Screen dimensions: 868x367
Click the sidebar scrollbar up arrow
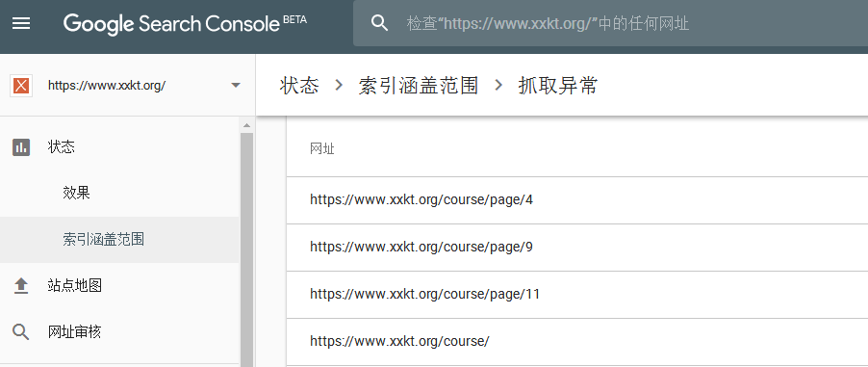(x=247, y=125)
